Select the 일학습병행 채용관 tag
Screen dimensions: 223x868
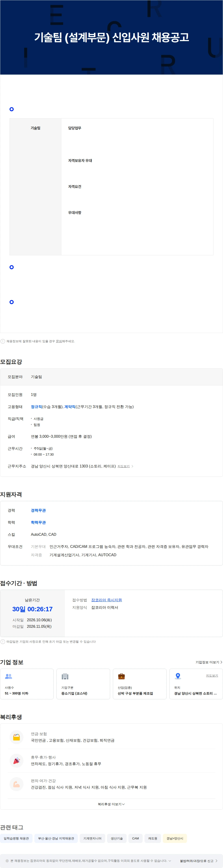click(16, 838)
